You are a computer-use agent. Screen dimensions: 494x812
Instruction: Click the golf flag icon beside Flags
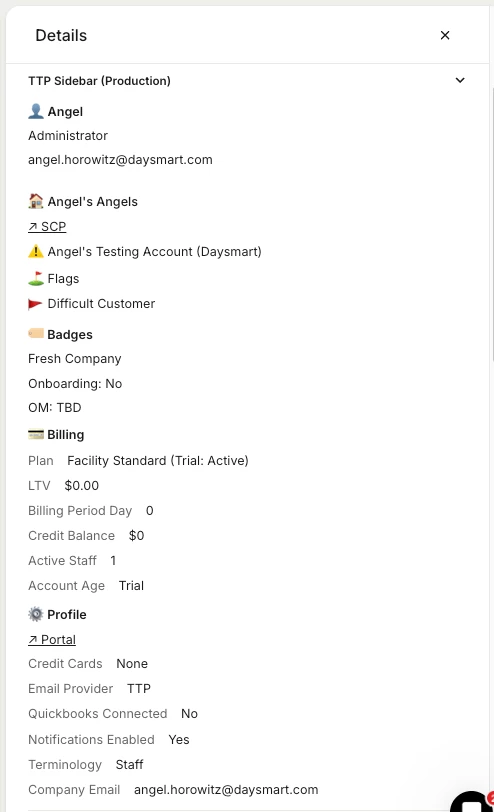point(36,278)
